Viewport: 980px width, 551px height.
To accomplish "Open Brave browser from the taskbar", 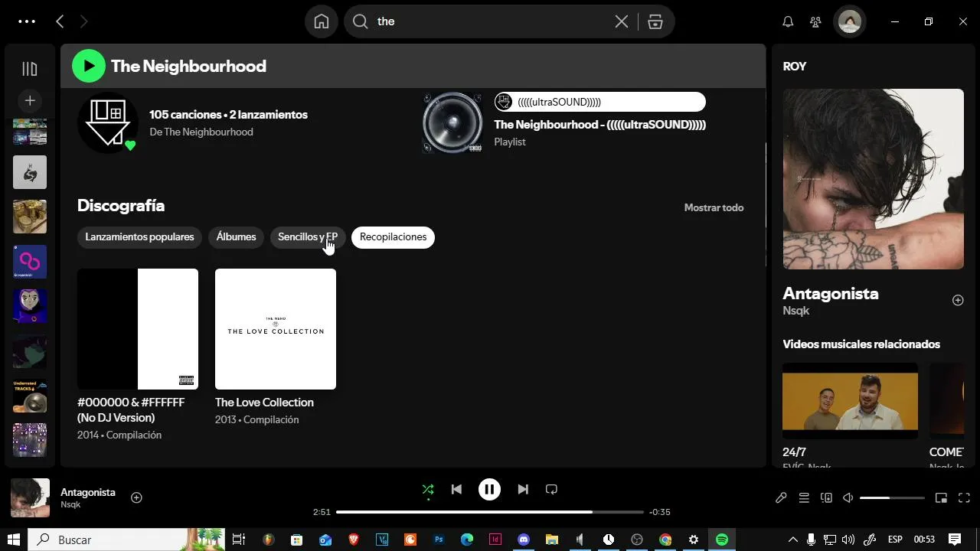I will point(354,540).
